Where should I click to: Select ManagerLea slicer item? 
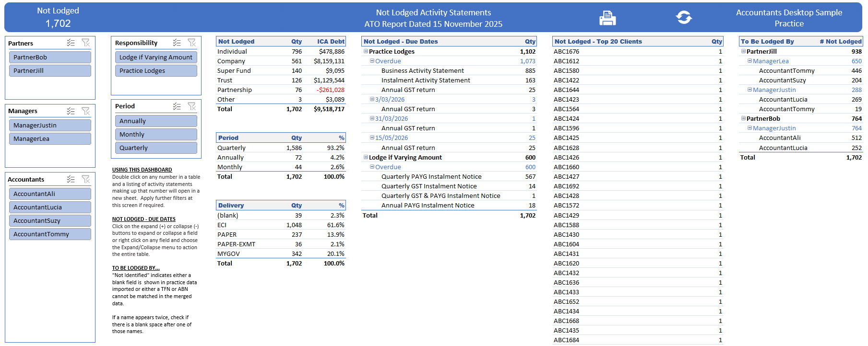pyautogui.click(x=50, y=138)
